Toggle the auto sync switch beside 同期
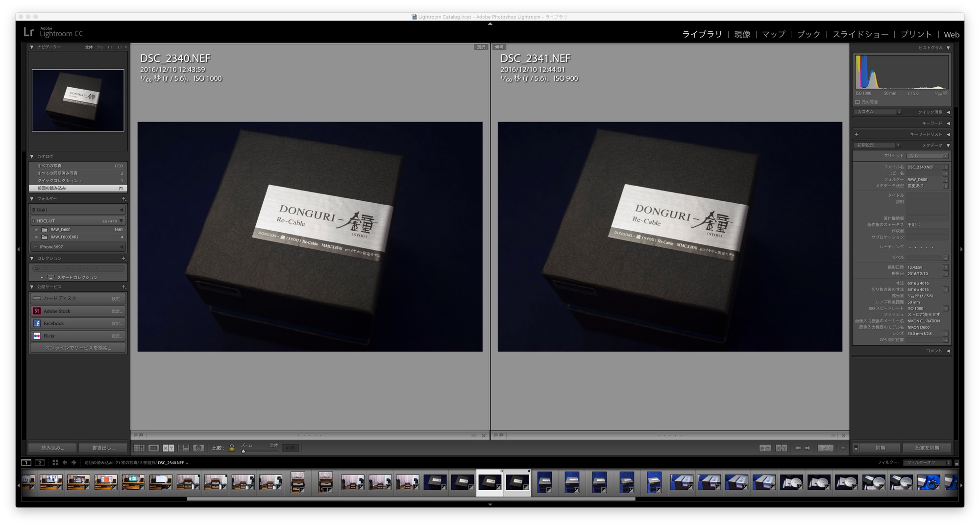The height and width of the screenshot is (526, 980). [856, 448]
